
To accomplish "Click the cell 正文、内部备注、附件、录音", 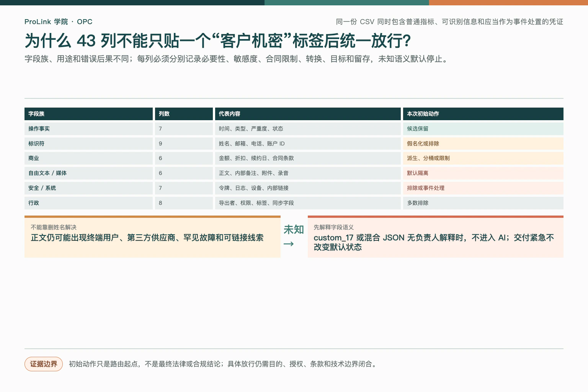I will pyautogui.click(x=308, y=173).
